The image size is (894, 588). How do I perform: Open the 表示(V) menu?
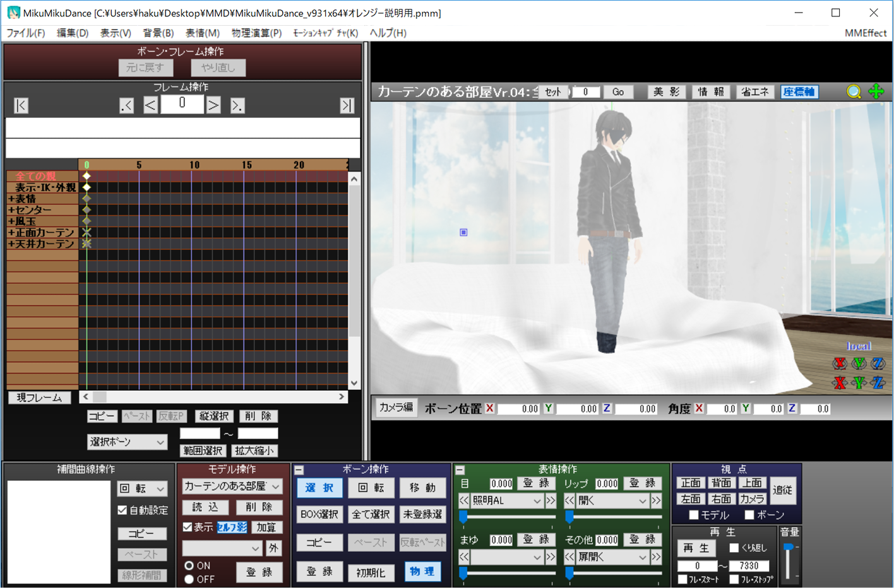[116, 33]
